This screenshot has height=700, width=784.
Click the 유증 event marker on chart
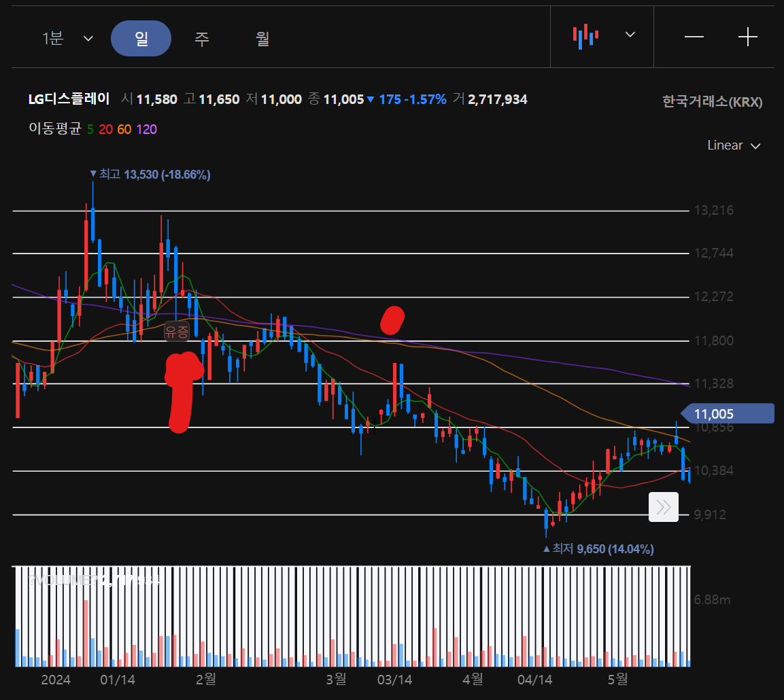pos(177,332)
